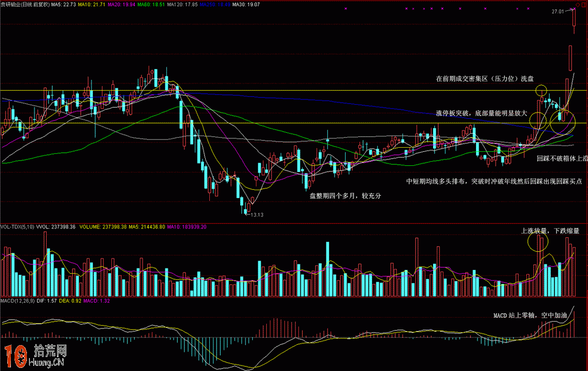588x371 pixels.
Task: Select the 上涨放量，下跌缩量 annotation
Action: point(550,231)
